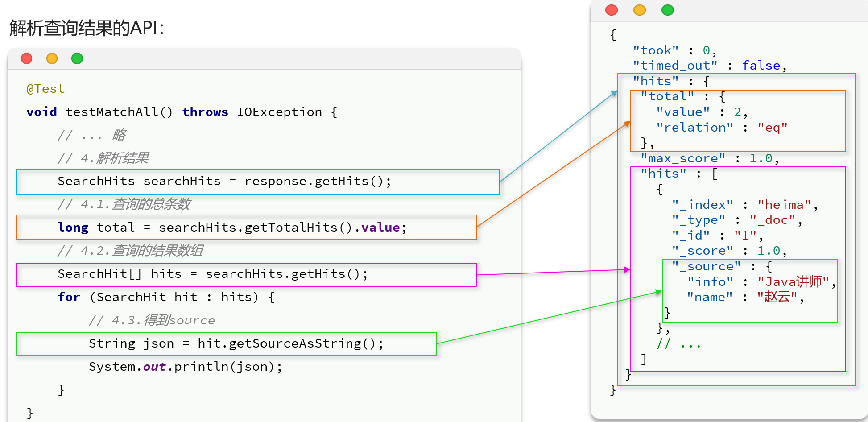This screenshot has height=422, width=868.
Task: Select the hit.getSourceAsString() code line
Action: click(236, 343)
